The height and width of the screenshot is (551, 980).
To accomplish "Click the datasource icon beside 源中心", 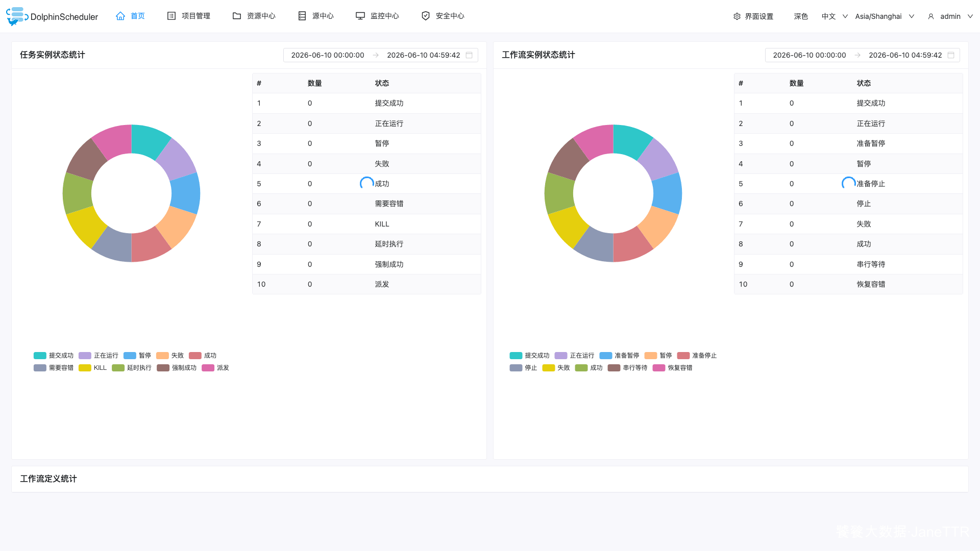I will 302,16.
